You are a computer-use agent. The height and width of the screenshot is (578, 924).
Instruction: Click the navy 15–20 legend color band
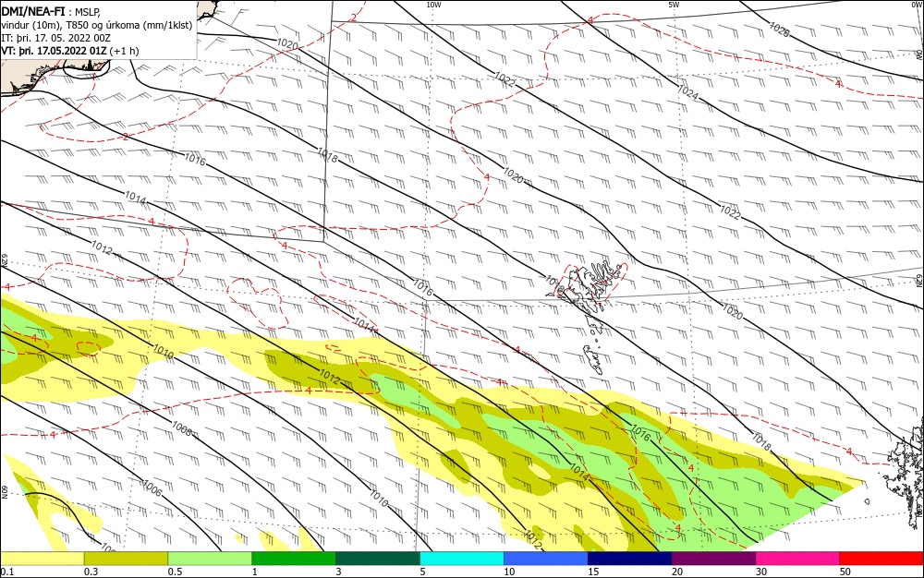[630, 559]
